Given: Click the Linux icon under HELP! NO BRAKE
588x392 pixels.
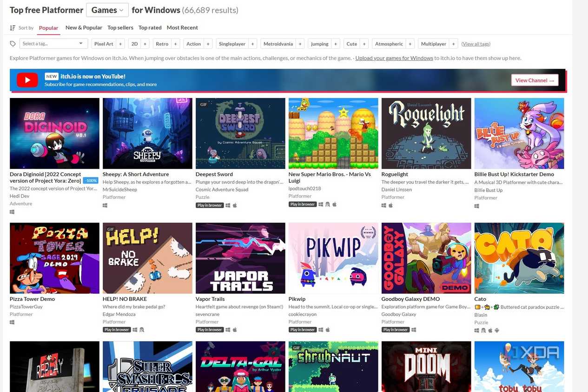Looking at the screenshot, I should (x=142, y=329).
